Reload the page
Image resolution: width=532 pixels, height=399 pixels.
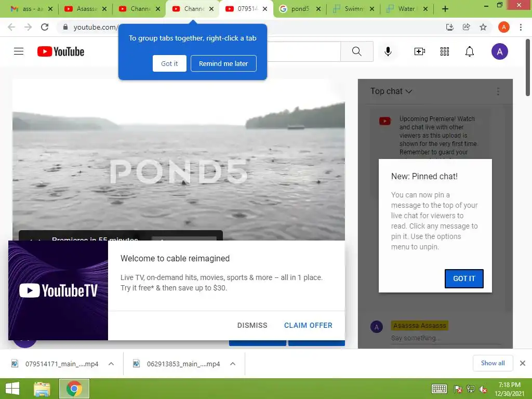tap(45, 27)
